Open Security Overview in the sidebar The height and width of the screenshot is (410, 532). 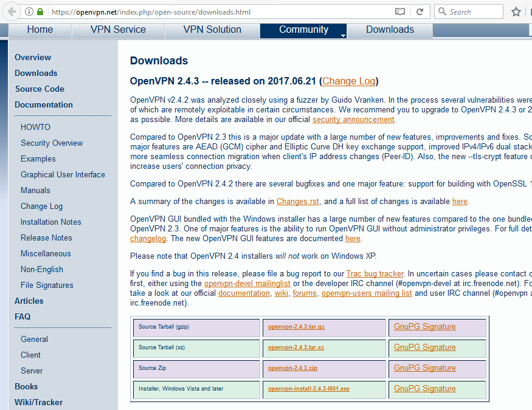tap(52, 143)
